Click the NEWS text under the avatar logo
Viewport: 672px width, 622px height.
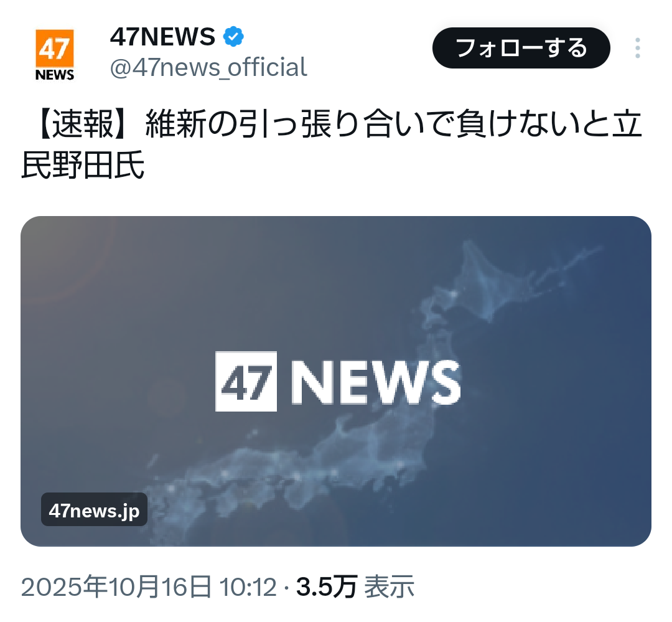point(55,75)
